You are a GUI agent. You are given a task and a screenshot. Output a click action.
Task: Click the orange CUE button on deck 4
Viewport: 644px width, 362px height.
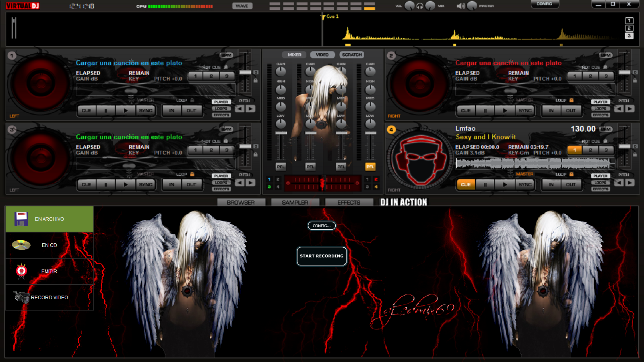tap(466, 185)
